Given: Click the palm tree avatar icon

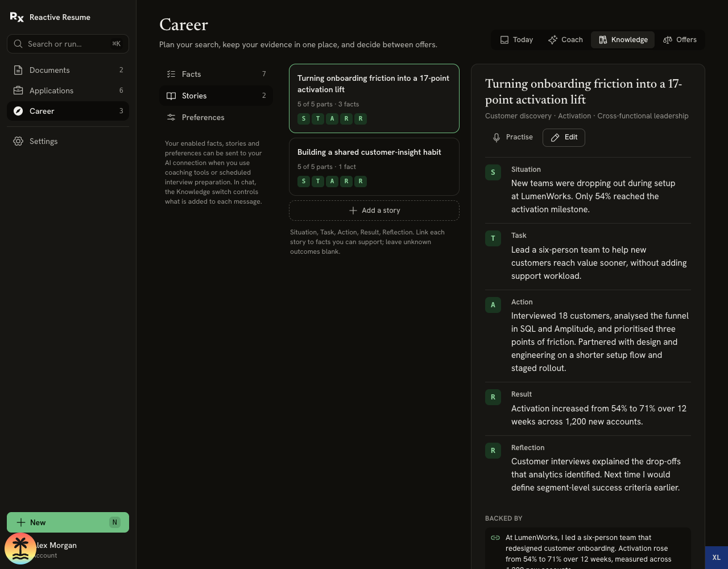Looking at the screenshot, I should (20, 549).
